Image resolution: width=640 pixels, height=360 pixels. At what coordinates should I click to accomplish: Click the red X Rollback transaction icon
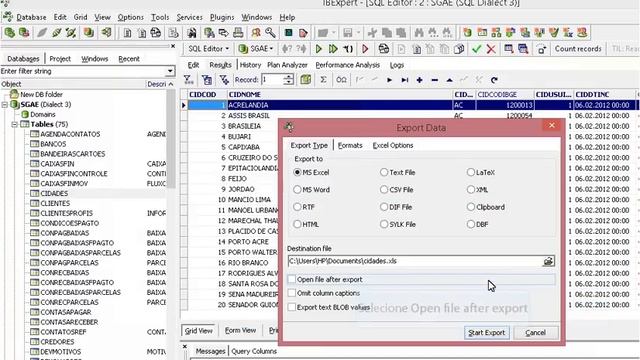[x=491, y=49]
